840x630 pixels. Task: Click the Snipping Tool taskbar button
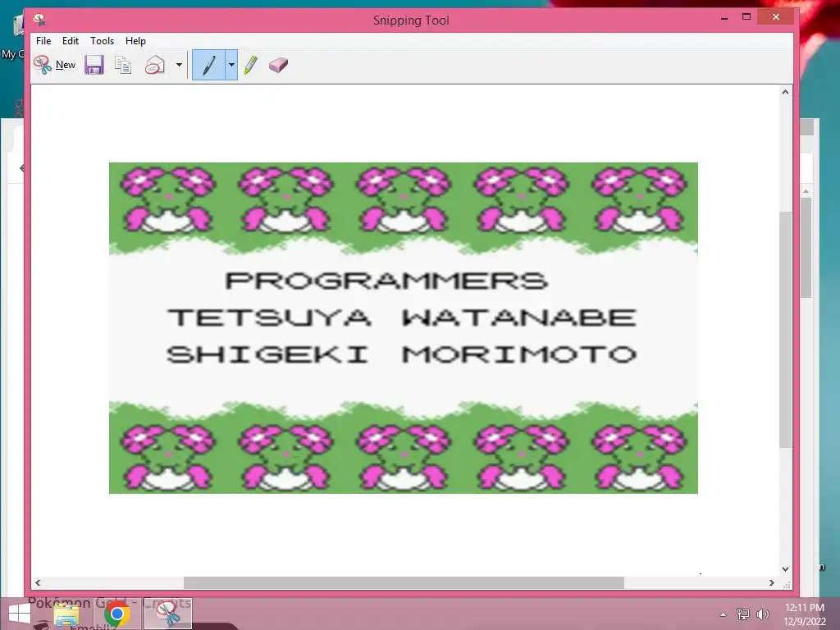pos(167,614)
